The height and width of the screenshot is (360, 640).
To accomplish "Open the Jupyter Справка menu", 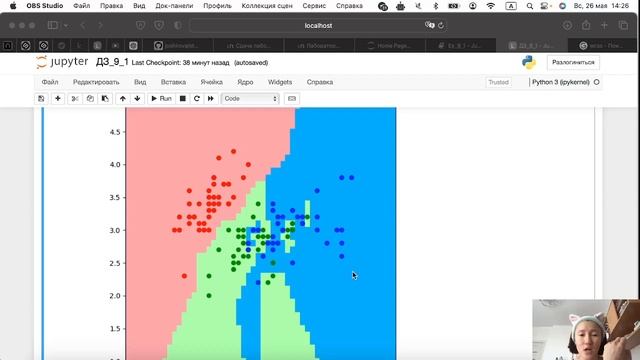I will (x=320, y=82).
